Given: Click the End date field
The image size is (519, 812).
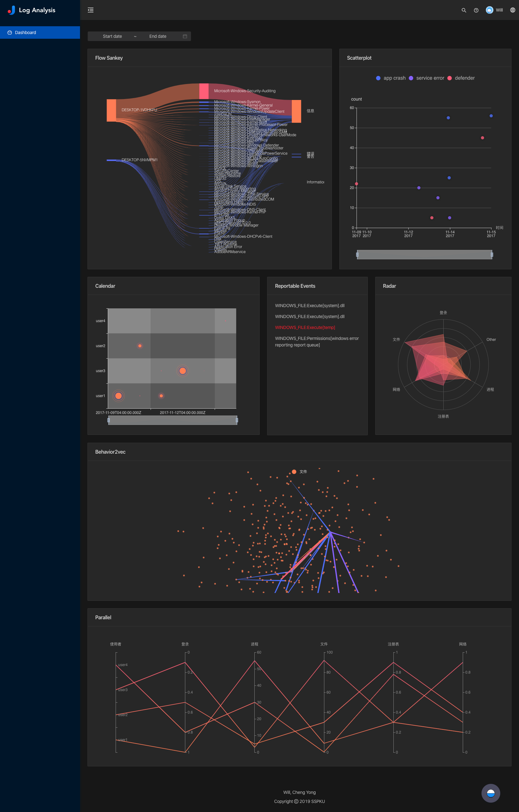Looking at the screenshot, I should tap(158, 37).
